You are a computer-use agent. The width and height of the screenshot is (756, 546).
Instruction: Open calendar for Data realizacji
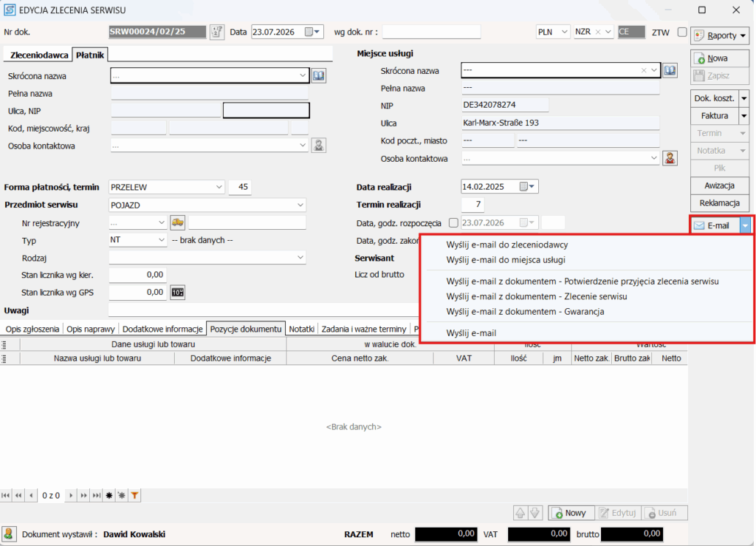pyautogui.click(x=527, y=187)
